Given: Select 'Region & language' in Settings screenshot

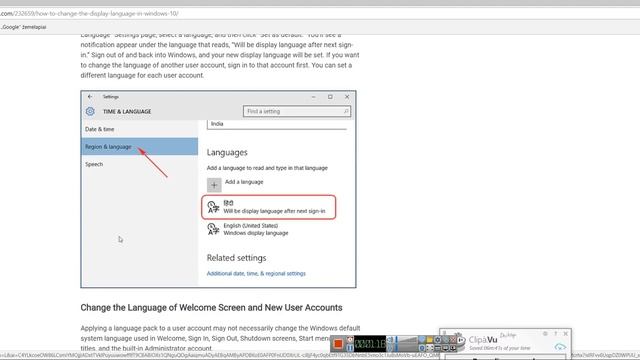Looking at the screenshot, I should point(140,147).
